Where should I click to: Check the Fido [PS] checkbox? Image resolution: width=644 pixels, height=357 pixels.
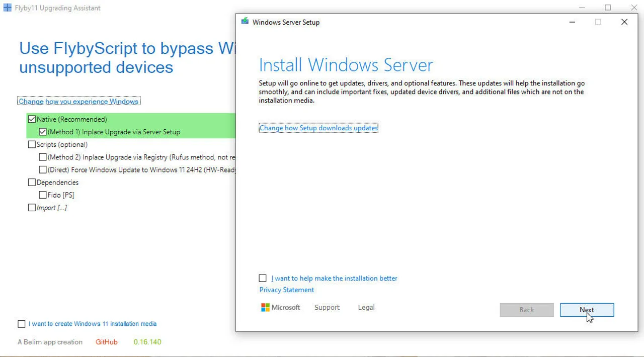pos(43,195)
